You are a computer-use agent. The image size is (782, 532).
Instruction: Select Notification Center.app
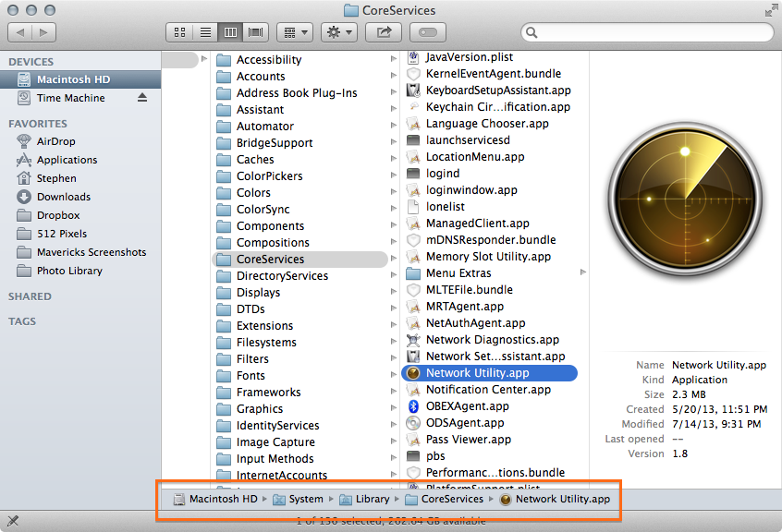(491, 390)
